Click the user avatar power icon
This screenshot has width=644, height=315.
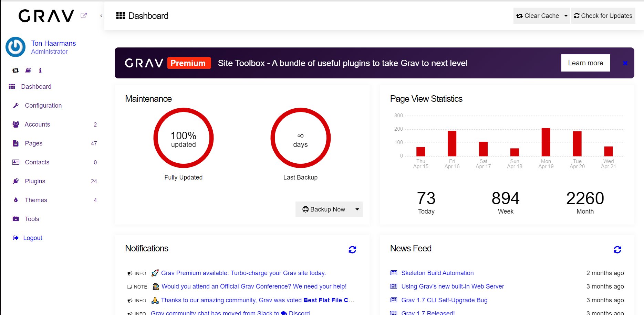pos(15,47)
